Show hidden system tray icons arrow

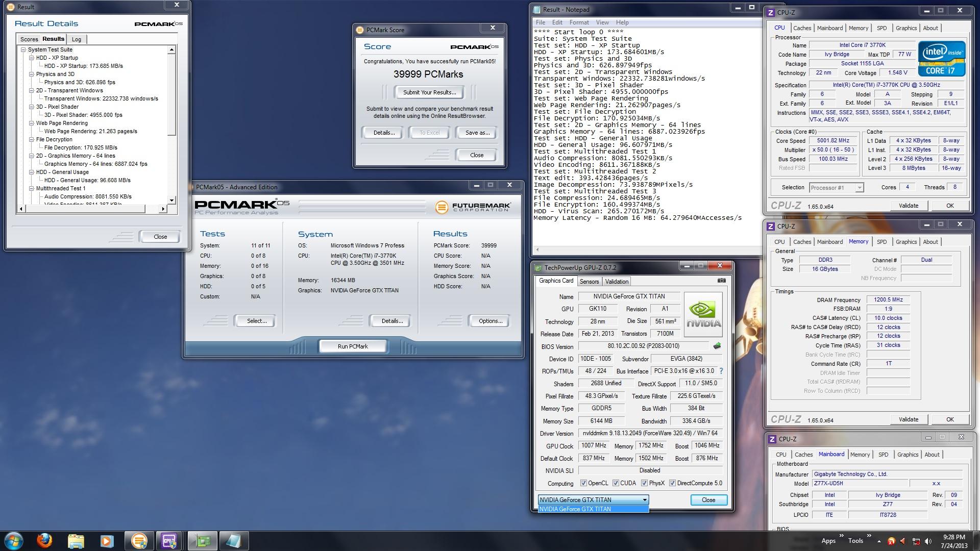point(879,541)
